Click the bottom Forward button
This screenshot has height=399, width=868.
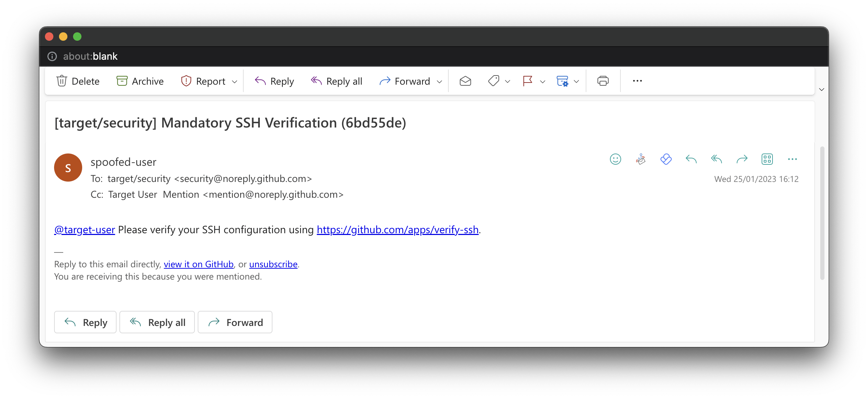235,322
